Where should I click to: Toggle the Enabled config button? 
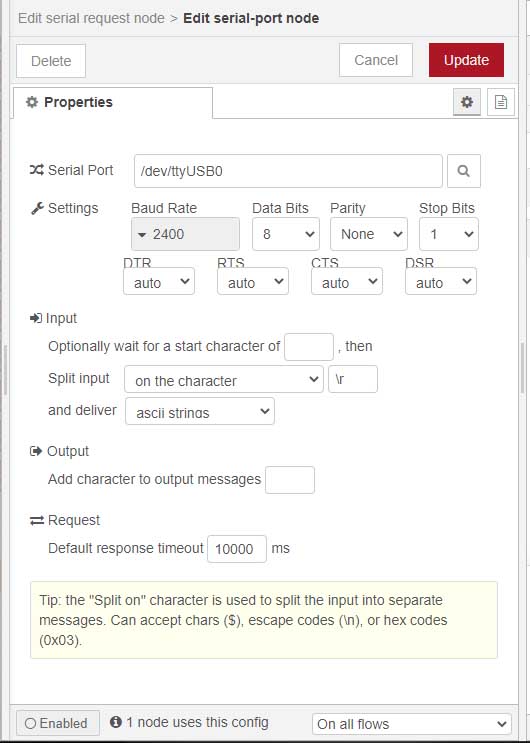57,723
